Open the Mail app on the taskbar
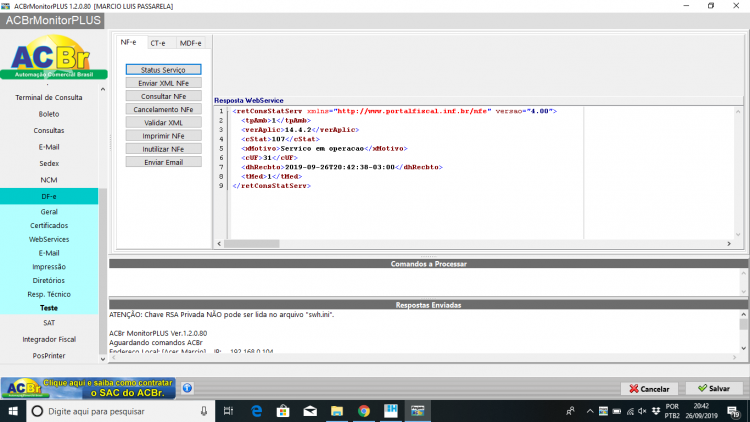The width and height of the screenshot is (750, 422). tap(310, 411)
